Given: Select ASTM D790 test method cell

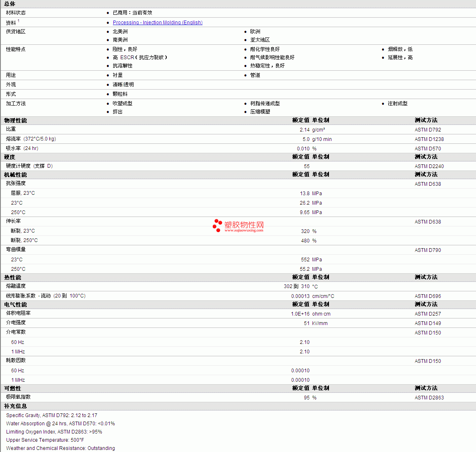Looking at the screenshot, I should (428, 250).
